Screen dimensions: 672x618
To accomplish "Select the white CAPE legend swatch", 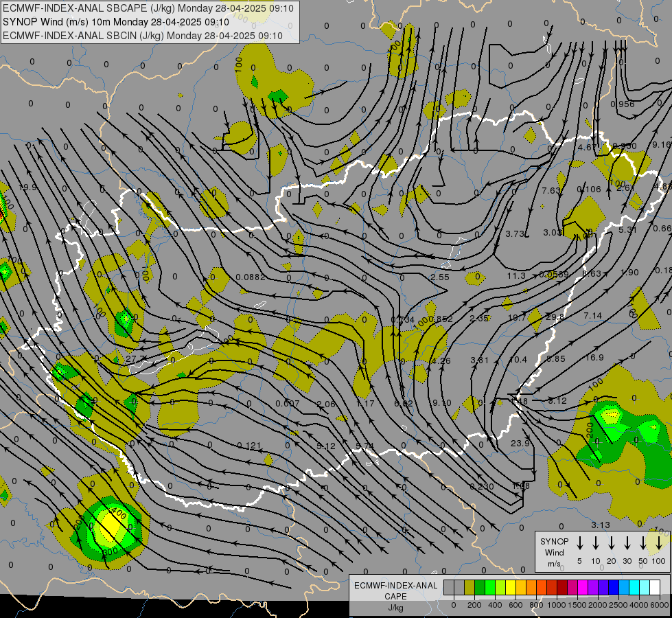I will tap(655, 588).
